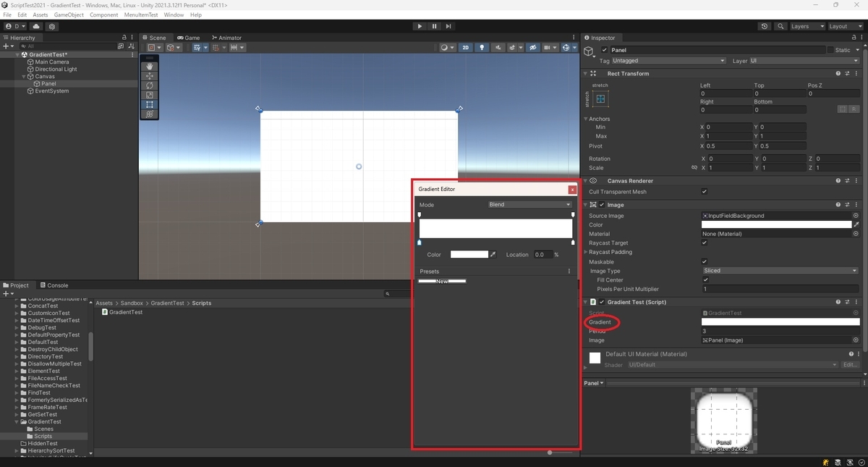This screenshot has width=868, height=467.
Task: Toggle Cull Transparent Mesh checkbox
Action: [705, 192]
